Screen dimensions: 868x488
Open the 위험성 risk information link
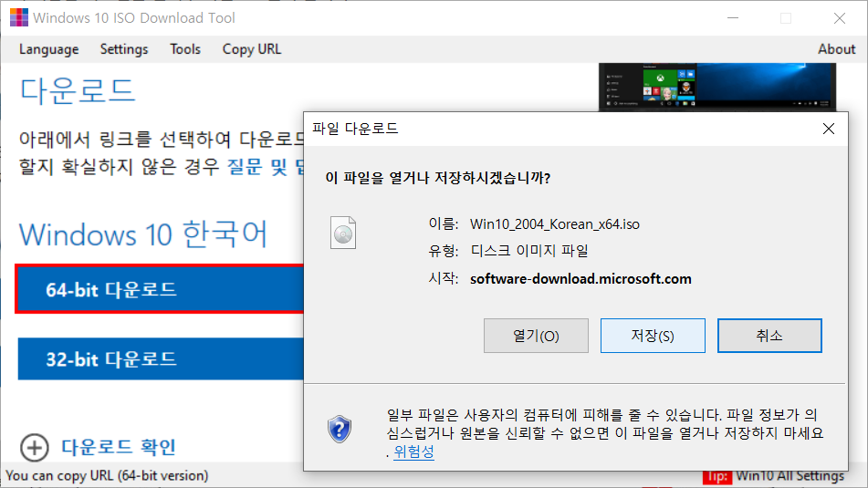[413, 452]
